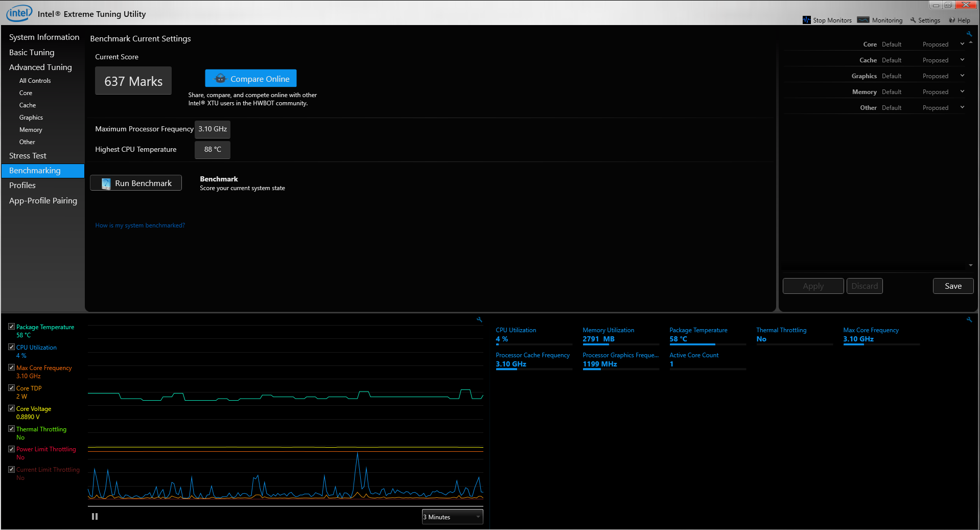Click the Save button
This screenshot has height=530, width=980.
(953, 286)
